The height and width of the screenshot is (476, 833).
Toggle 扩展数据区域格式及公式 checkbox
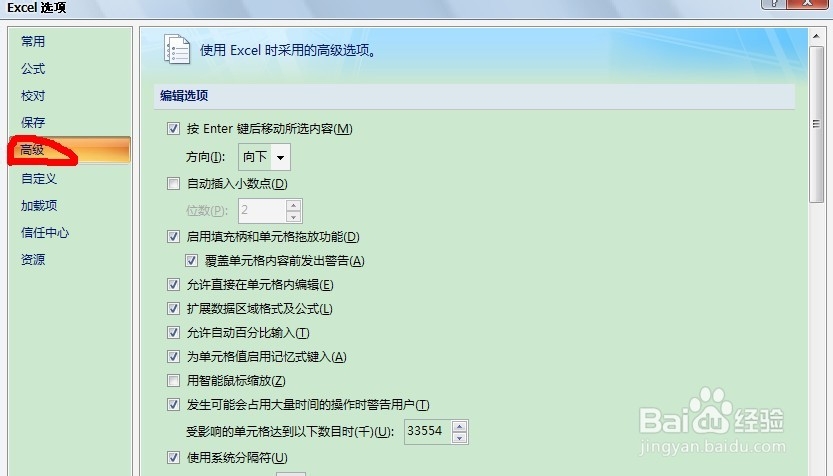(x=173, y=309)
